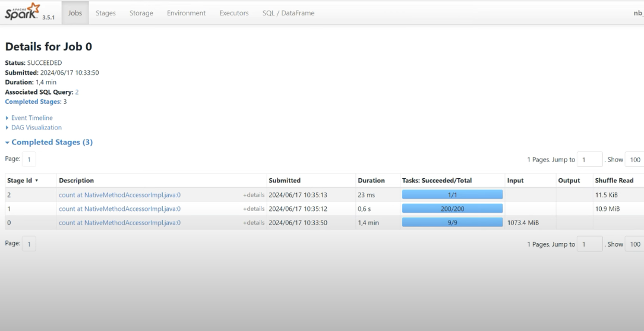The height and width of the screenshot is (331, 644).
Task: Open associated SQL query 2 link
Action: [x=77, y=92]
